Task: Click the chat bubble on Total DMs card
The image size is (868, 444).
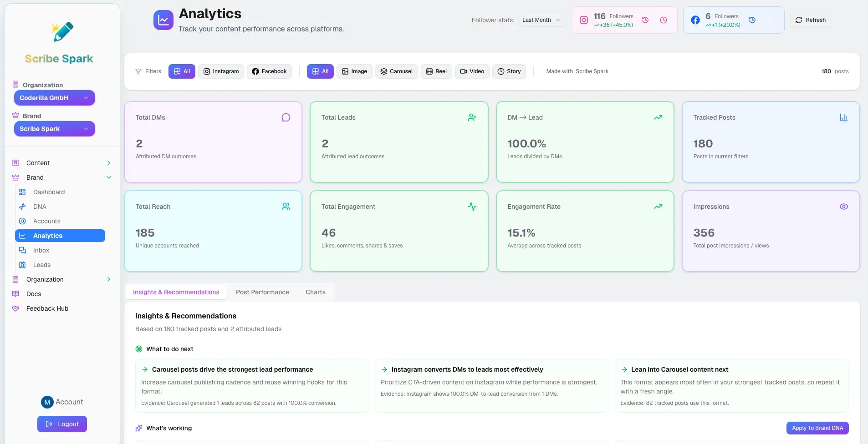Action: pyautogui.click(x=286, y=117)
